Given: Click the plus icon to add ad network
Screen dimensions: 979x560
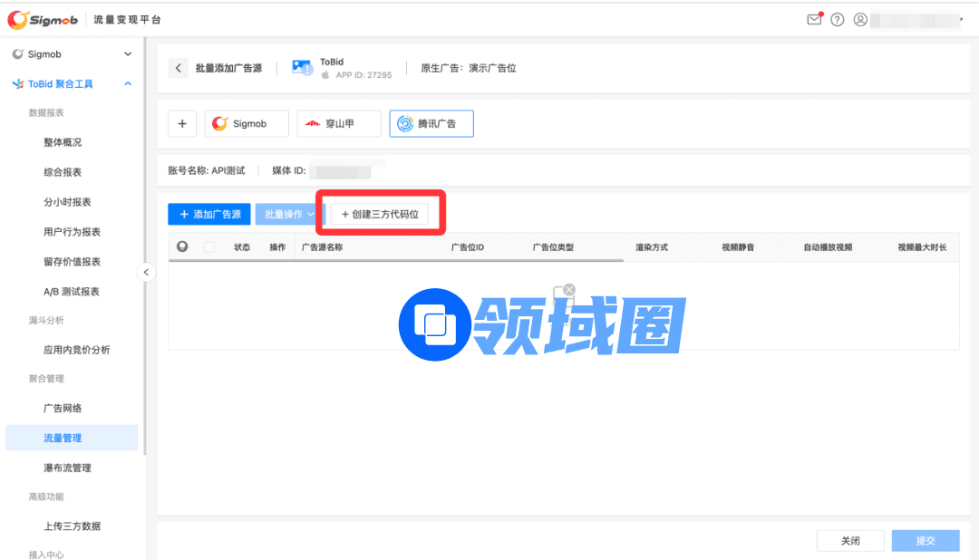Looking at the screenshot, I should tap(182, 124).
